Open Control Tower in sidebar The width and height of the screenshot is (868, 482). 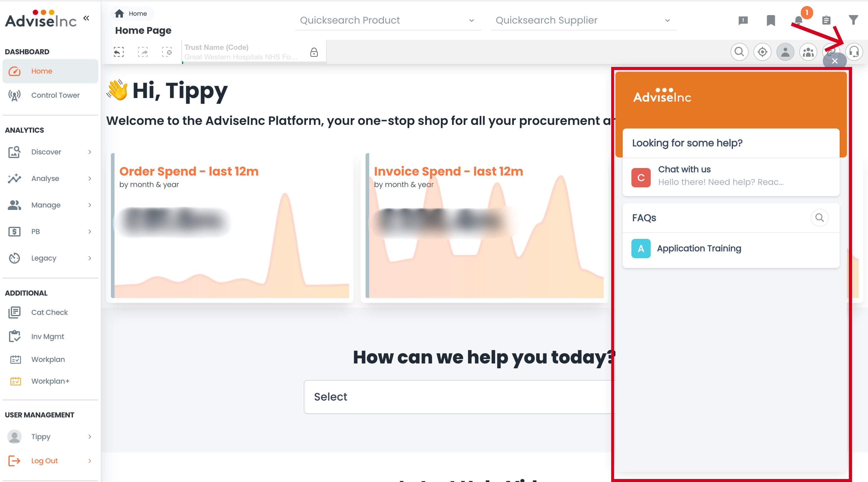[x=55, y=95]
